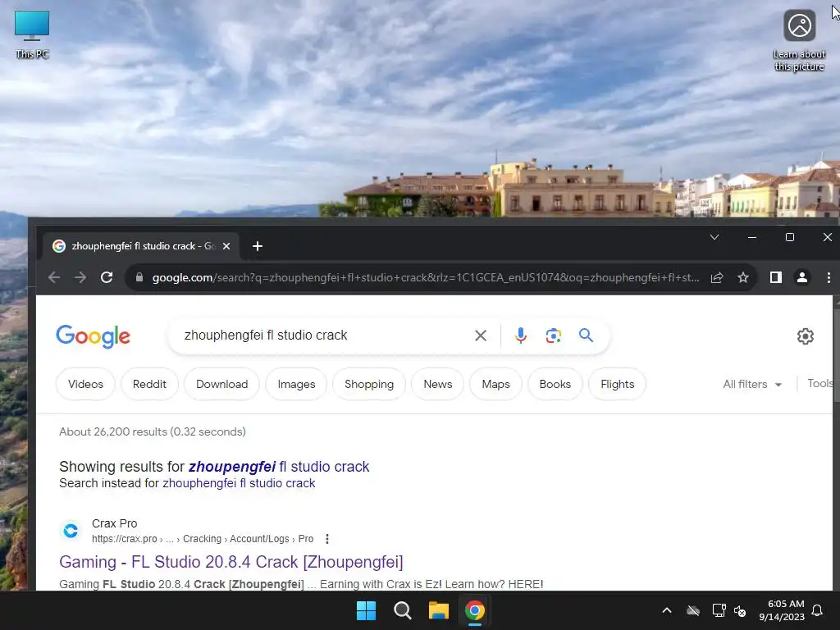This screenshot has height=630, width=840.
Task: Share this page from address bar
Action: (717, 277)
